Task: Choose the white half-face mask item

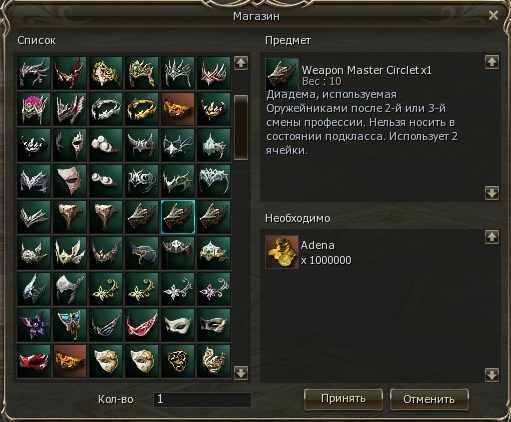Action: coord(70,181)
